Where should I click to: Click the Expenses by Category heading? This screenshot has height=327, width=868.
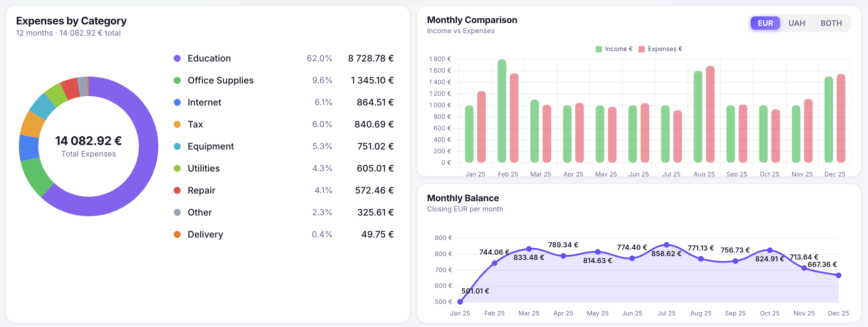[71, 21]
